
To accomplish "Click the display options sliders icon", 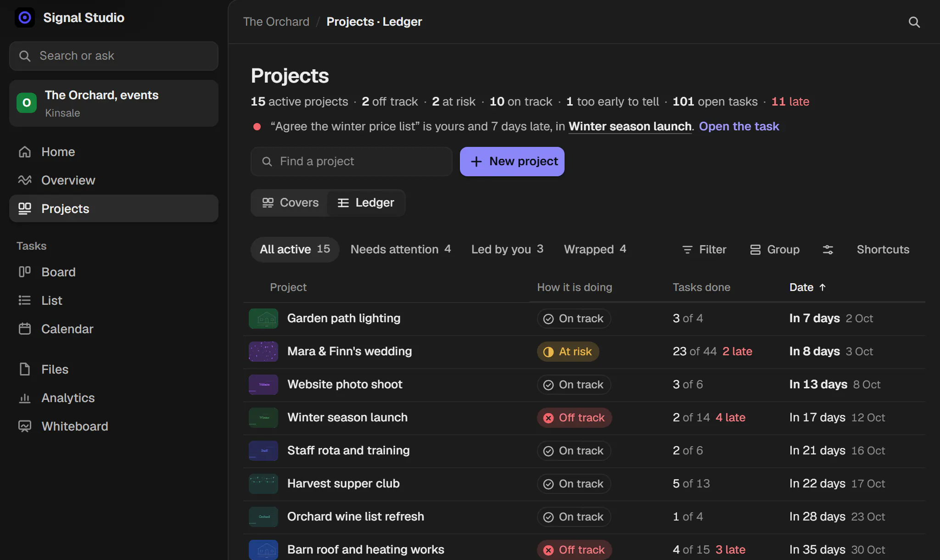I will [x=828, y=250].
